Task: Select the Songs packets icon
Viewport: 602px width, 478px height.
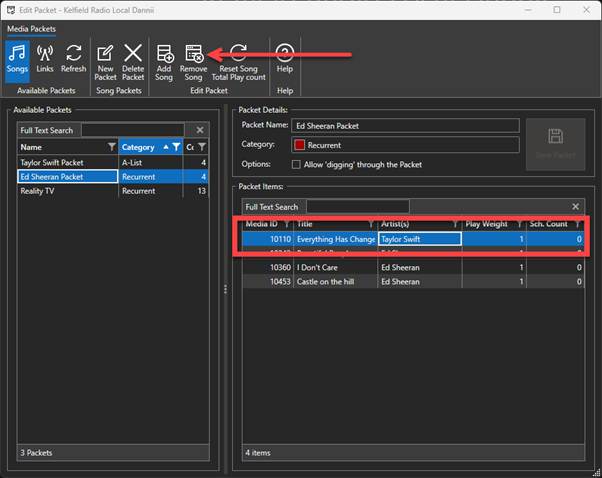Action: [x=17, y=60]
